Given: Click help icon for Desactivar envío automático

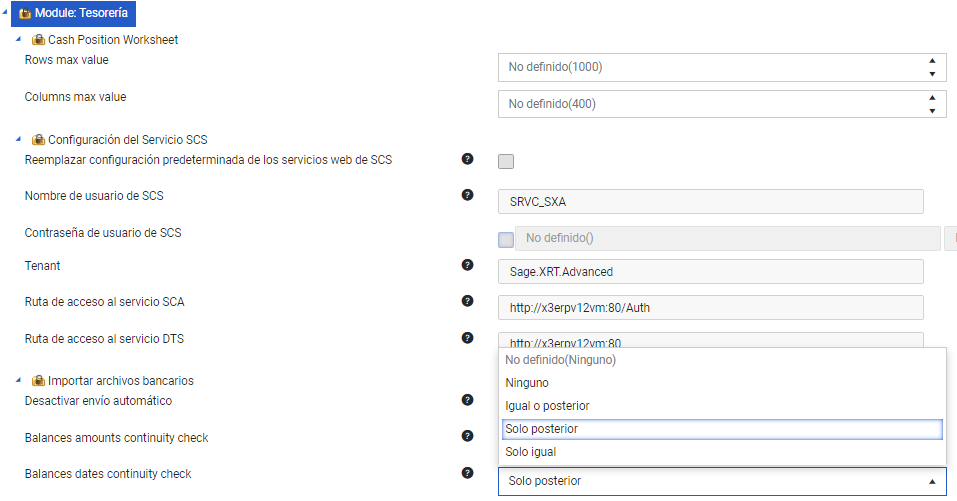Looking at the screenshot, I should coord(467,400).
